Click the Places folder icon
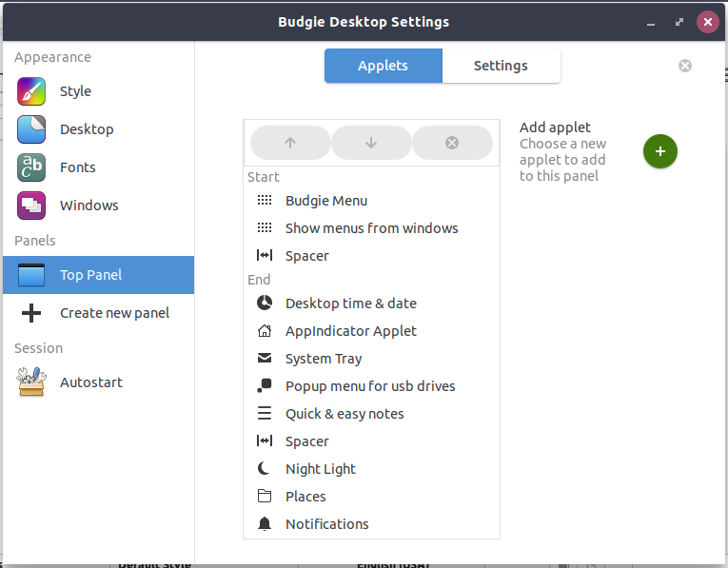 (265, 496)
